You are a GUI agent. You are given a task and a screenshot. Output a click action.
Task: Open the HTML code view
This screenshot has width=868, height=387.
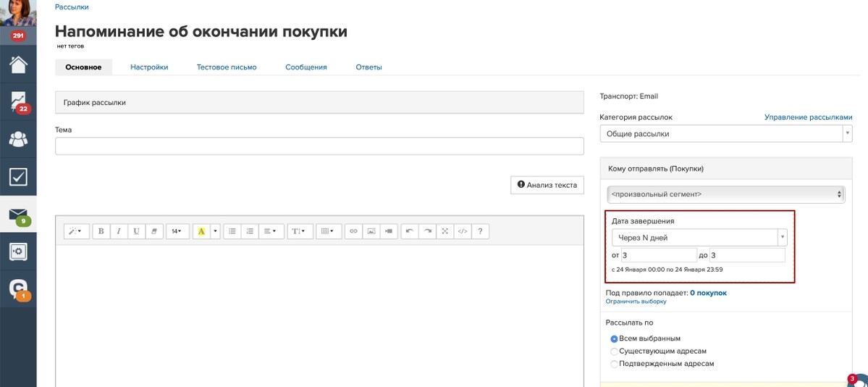click(x=463, y=231)
